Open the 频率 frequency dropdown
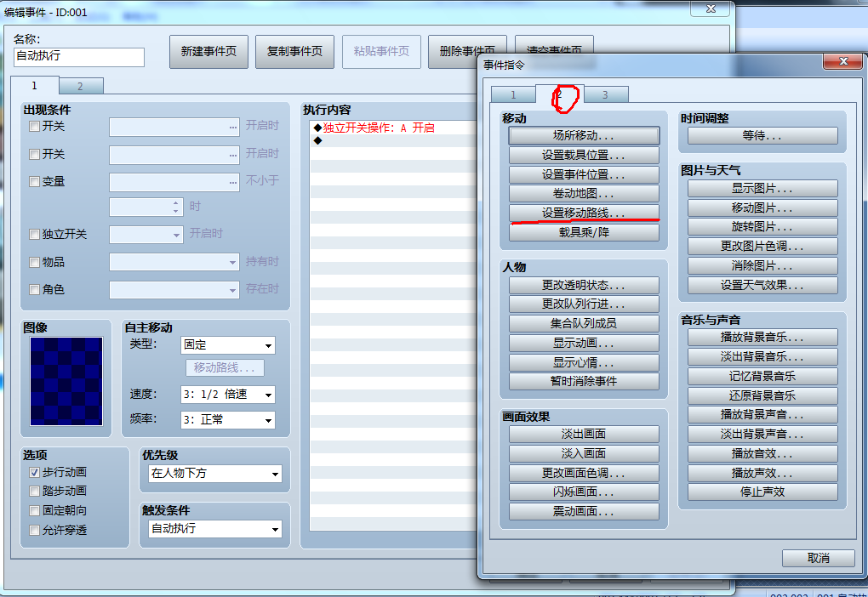 tap(227, 420)
